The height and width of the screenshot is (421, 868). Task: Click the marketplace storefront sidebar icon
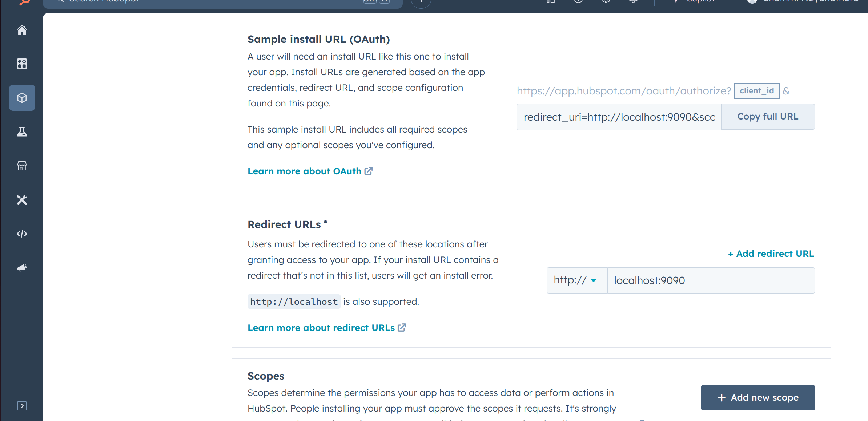pos(22,166)
